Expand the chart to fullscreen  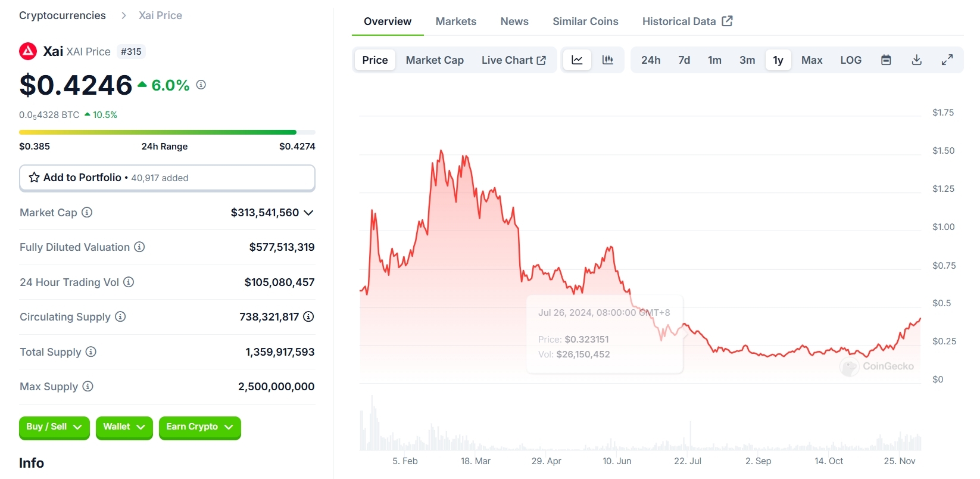[947, 60]
